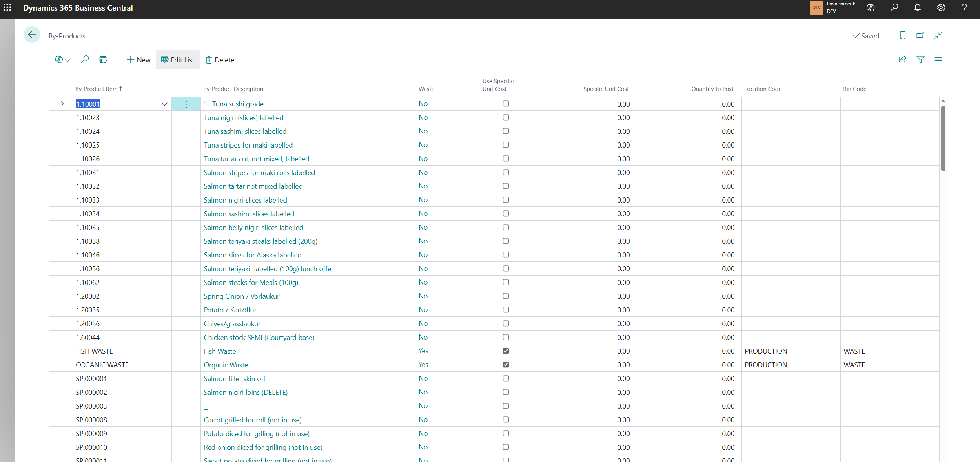Screen dimensions: 980x462
Task: Open the search magnifier in list toolbar
Action: [x=85, y=60]
